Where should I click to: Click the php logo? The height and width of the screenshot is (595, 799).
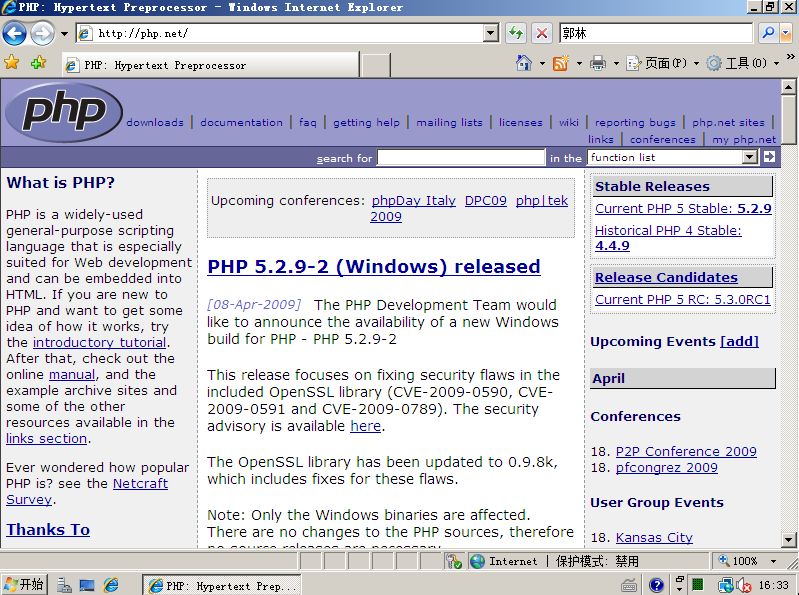click(x=64, y=112)
